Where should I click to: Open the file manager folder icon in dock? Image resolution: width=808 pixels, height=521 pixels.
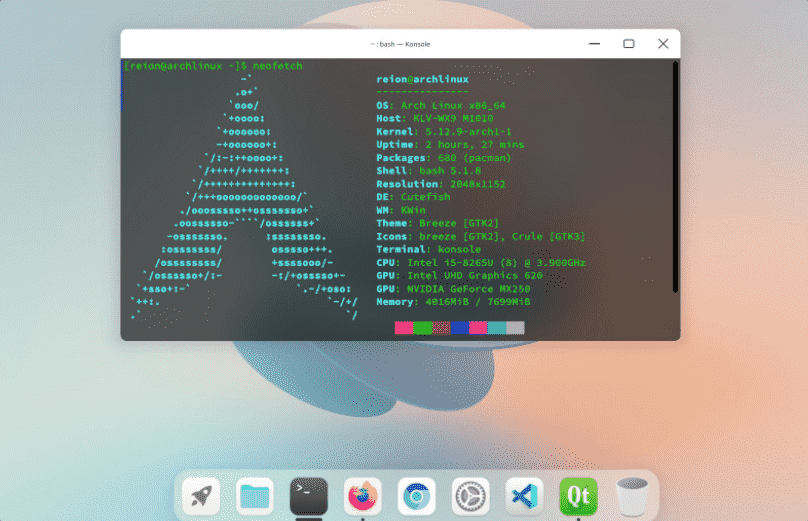coord(255,496)
